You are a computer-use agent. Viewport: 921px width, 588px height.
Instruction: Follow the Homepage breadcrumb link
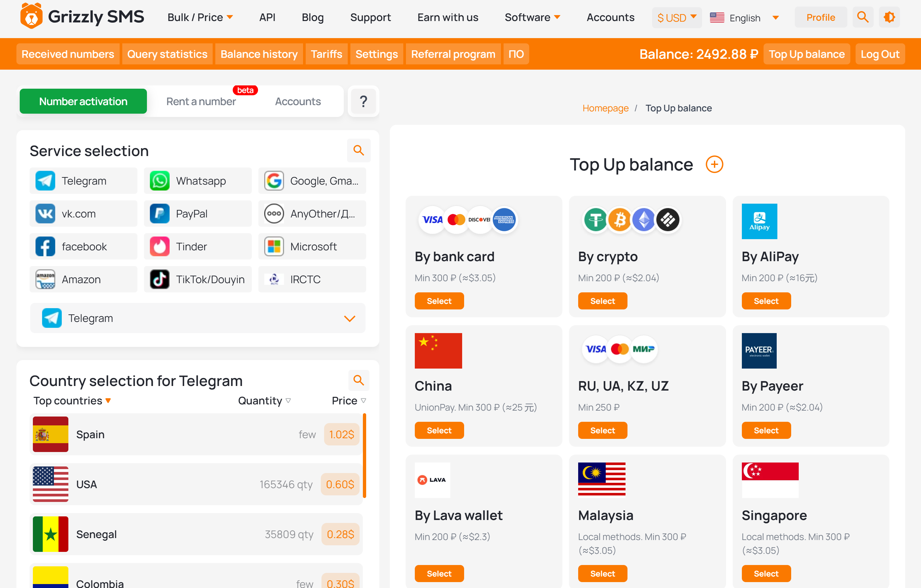[605, 108]
